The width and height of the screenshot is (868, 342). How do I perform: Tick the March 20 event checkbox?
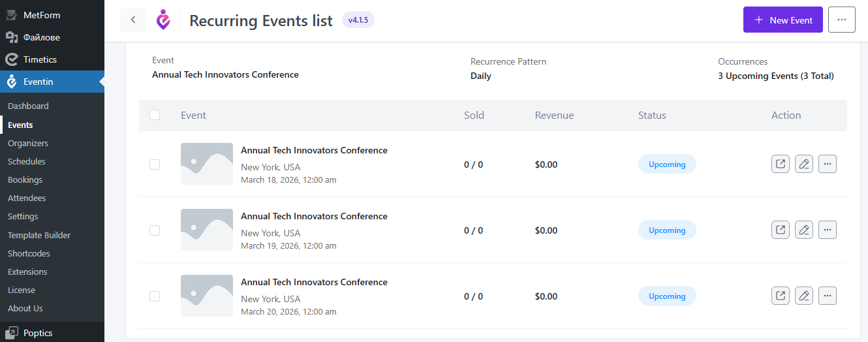click(155, 296)
